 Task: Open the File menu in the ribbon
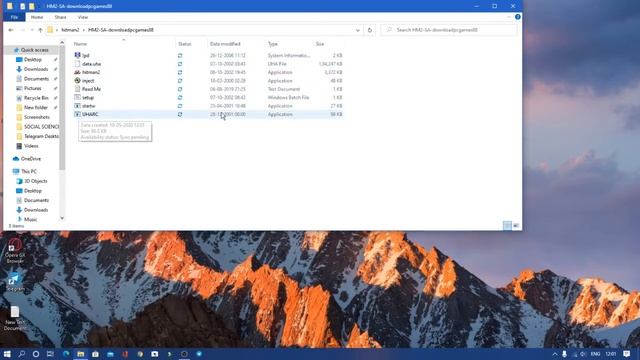coord(14,17)
